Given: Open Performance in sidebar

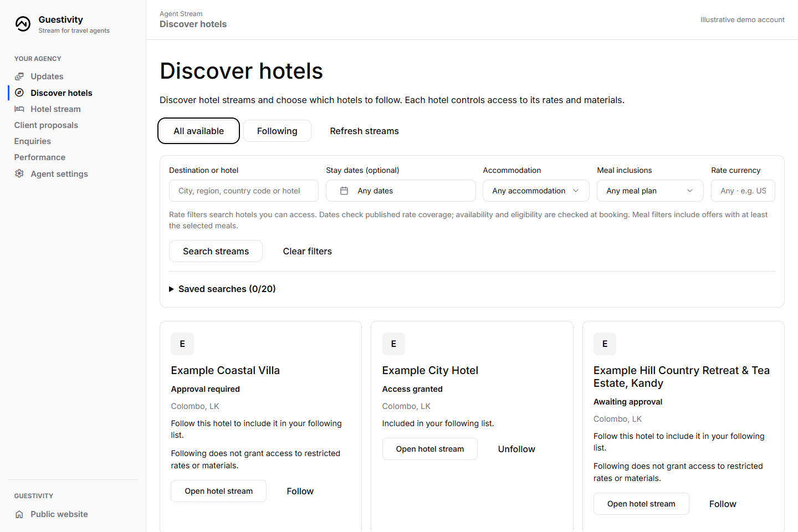Looking at the screenshot, I should point(40,157).
